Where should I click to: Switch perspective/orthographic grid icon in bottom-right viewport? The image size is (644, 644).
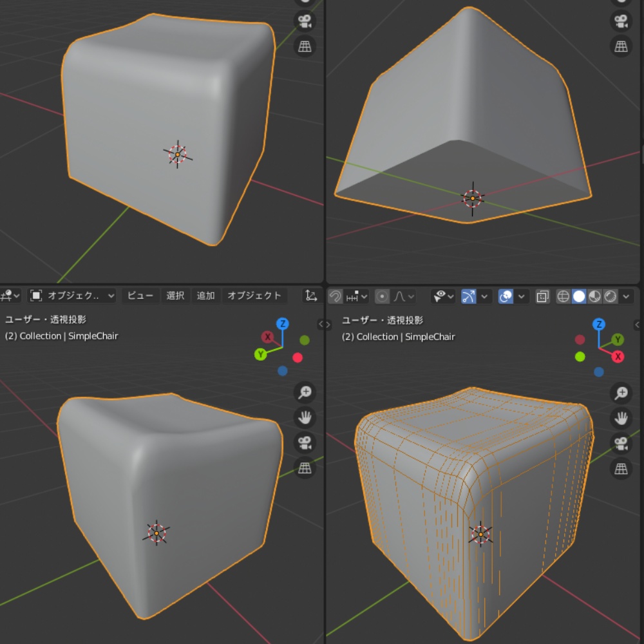(x=621, y=469)
